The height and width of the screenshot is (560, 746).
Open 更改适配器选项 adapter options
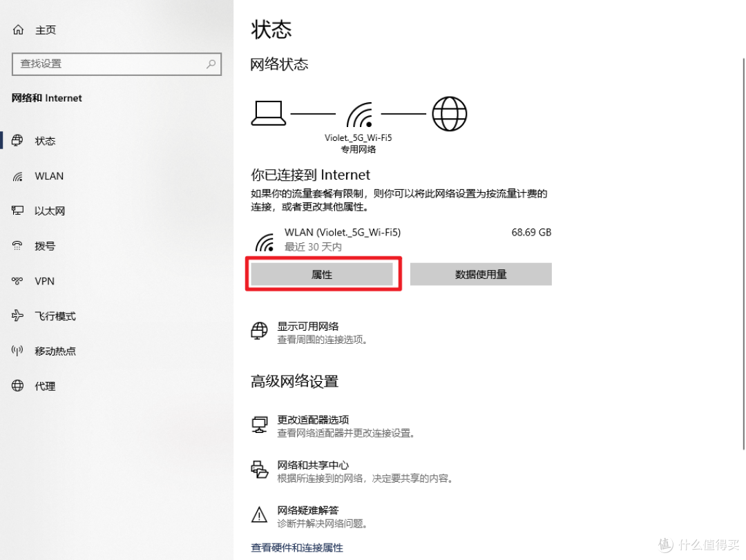[313, 420]
